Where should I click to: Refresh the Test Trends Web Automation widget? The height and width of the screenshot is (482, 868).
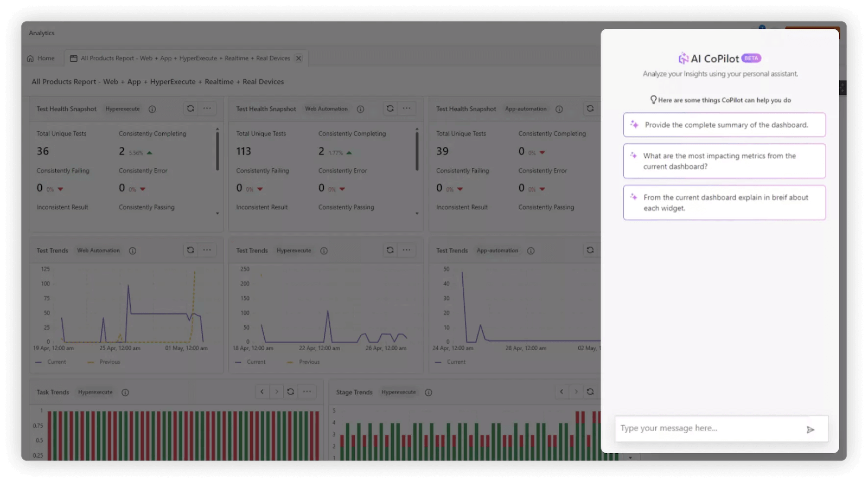[x=190, y=250]
